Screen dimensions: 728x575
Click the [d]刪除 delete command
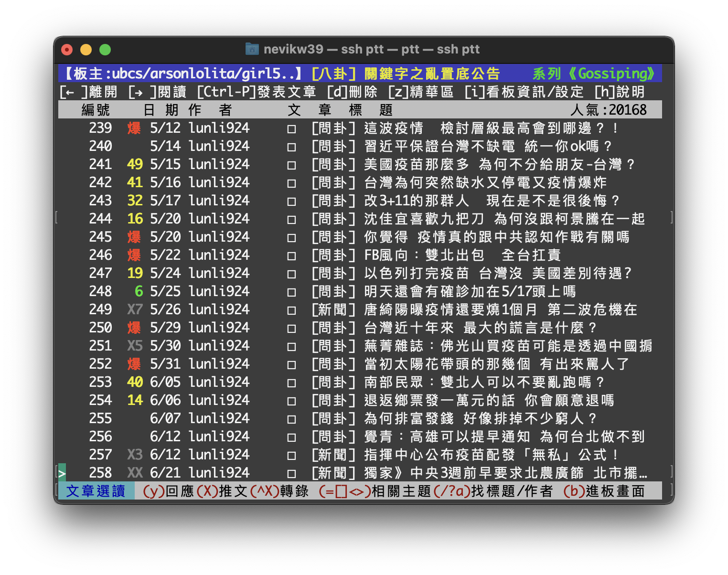coord(353,92)
